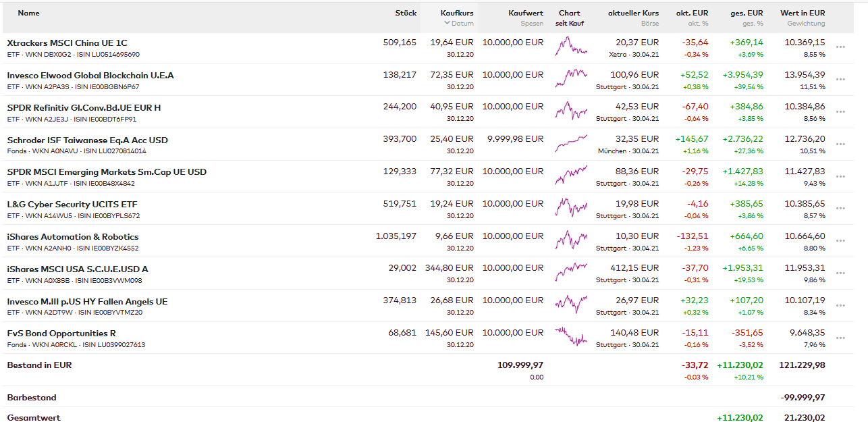Open Xtrackers MSCI China UE 1C link

67,43
